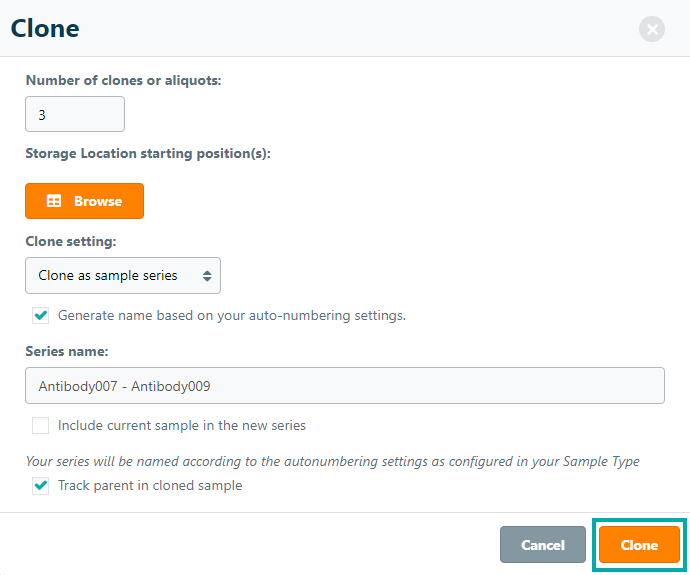
Task: Click the 'Generate name based on' label text
Action: pyautogui.click(x=232, y=315)
